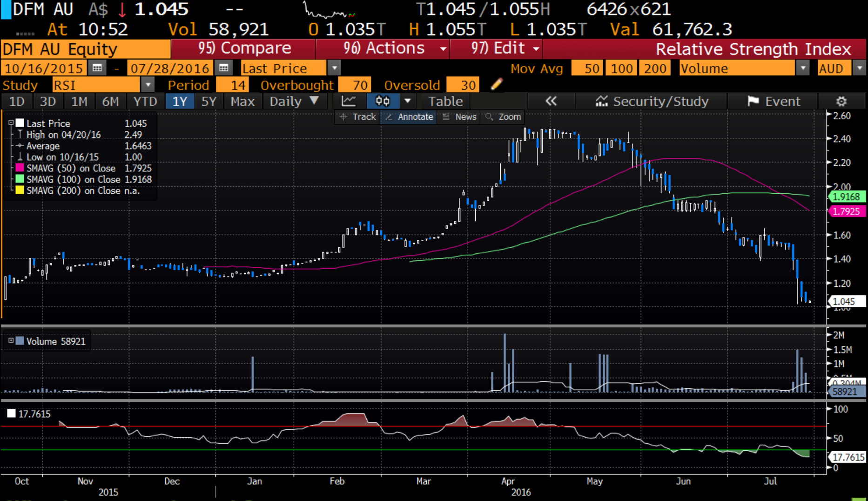868x501 pixels.
Task: Select the 1Y range tab
Action: 180,101
